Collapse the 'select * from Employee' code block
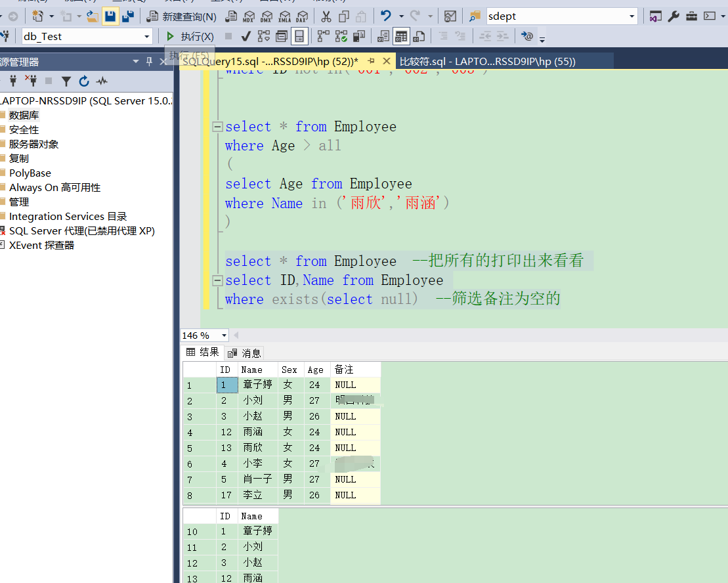728x583 pixels. 217,127
